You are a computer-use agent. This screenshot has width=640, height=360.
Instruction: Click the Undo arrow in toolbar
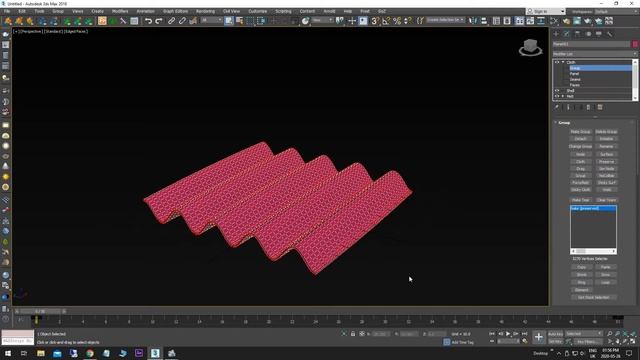148,21
